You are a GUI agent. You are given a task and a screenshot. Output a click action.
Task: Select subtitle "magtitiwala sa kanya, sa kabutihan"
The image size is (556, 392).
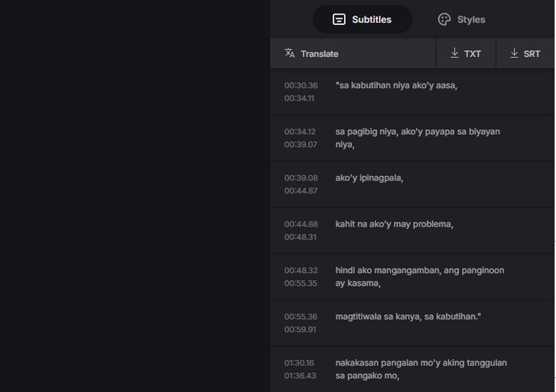click(408, 317)
